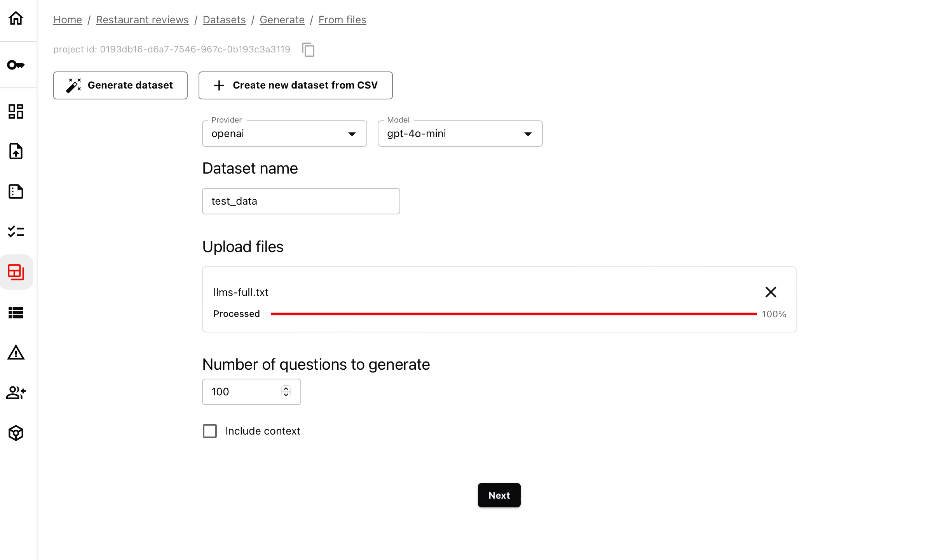Open the checklist icon in the sidebar
Image resolution: width=945 pixels, height=560 pixels.
tap(16, 231)
